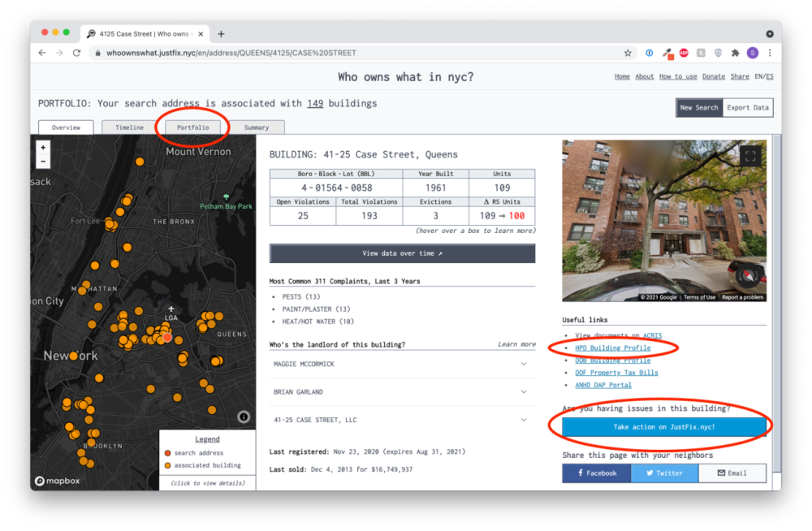Open the About page link
The width and height of the screenshot is (812, 531).
point(644,76)
